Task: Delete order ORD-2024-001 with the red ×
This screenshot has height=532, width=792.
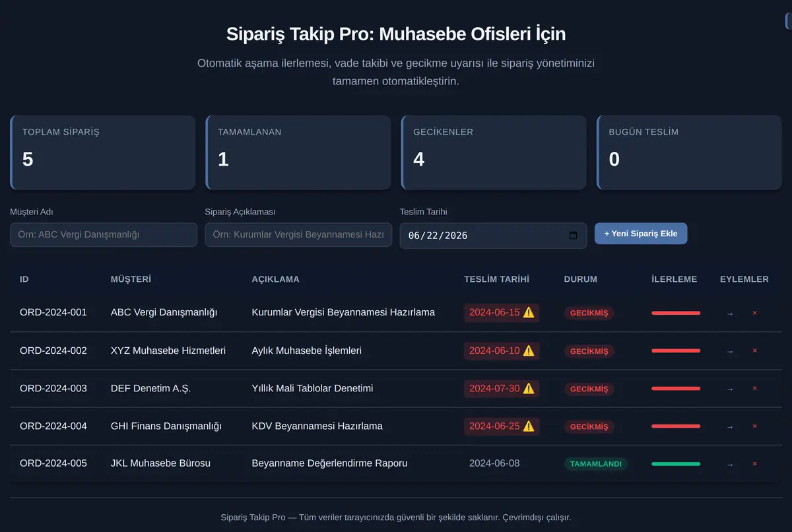Action: 754,313
